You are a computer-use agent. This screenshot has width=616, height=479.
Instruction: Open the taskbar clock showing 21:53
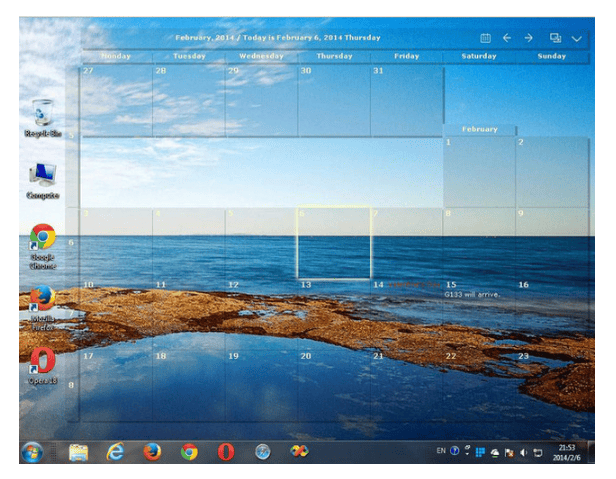(x=566, y=453)
